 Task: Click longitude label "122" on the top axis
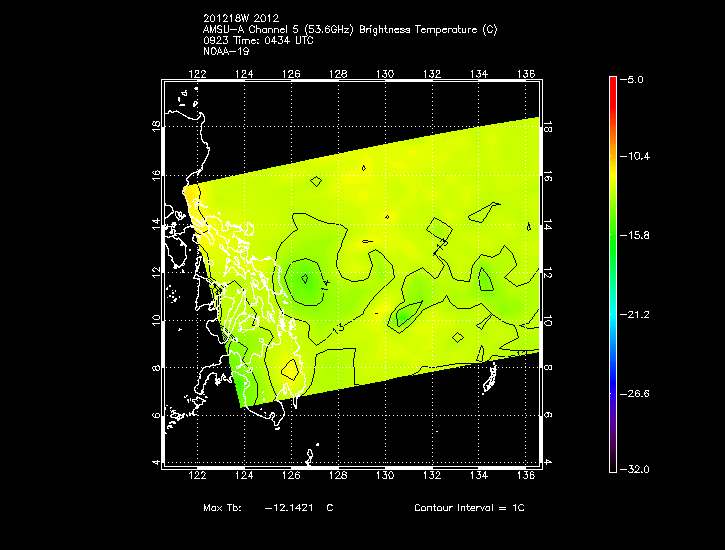pyautogui.click(x=197, y=74)
